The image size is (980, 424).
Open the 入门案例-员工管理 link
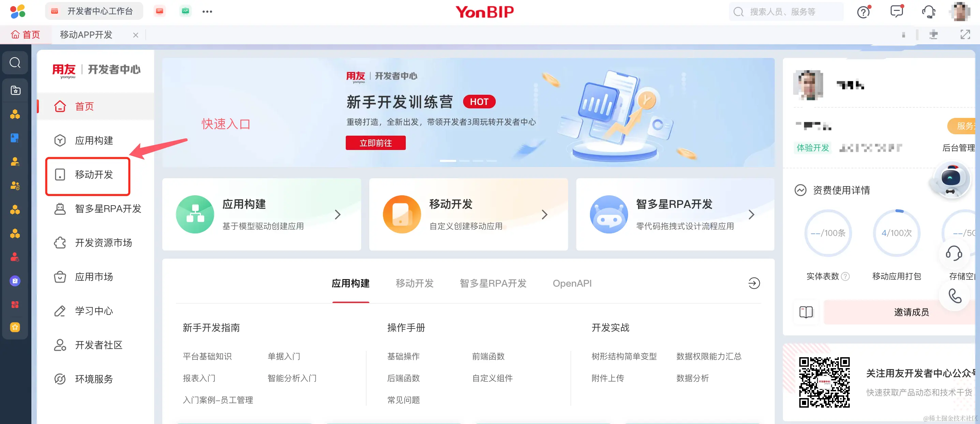218,400
